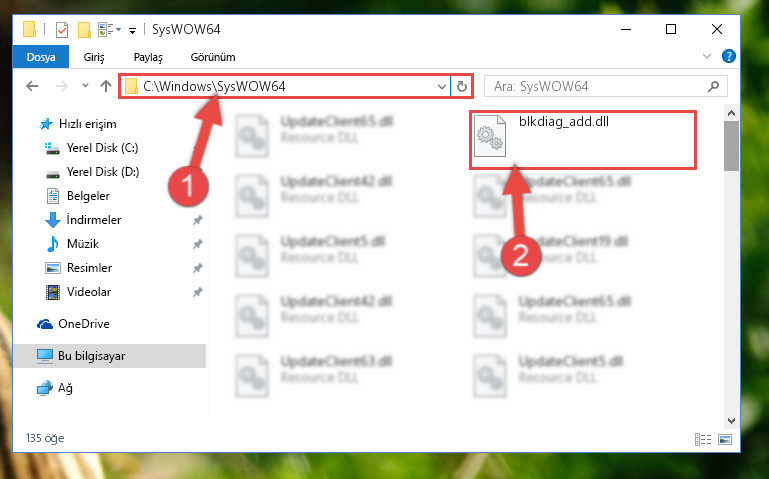Open İndirmeler in quick access
The height and width of the screenshot is (479, 769).
[x=94, y=220]
